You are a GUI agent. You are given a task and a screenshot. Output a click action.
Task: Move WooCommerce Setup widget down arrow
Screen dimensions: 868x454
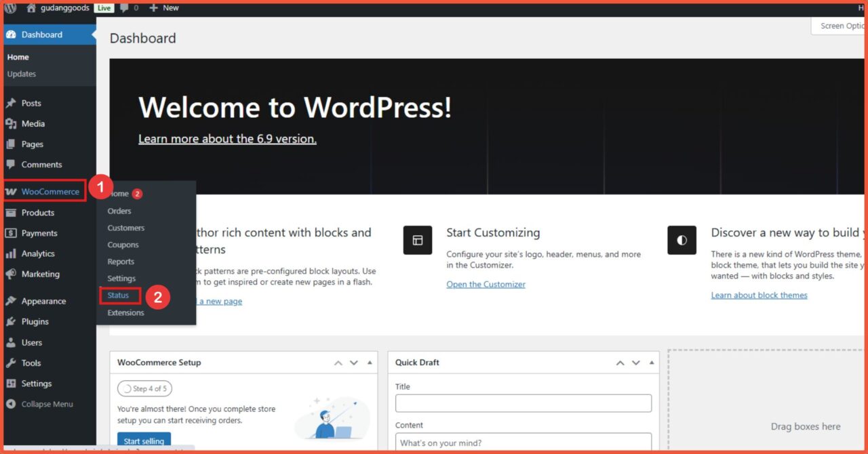click(x=353, y=363)
